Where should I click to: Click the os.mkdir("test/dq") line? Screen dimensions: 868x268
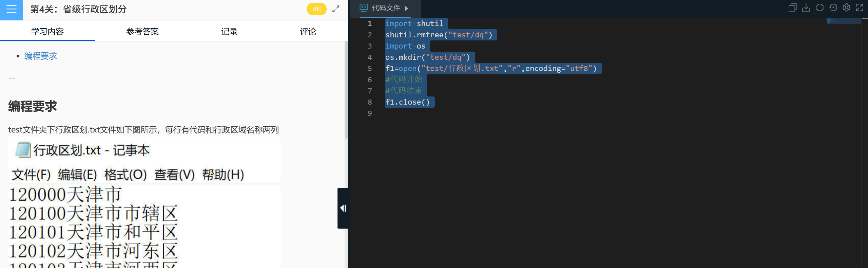pyautogui.click(x=427, y=57)
